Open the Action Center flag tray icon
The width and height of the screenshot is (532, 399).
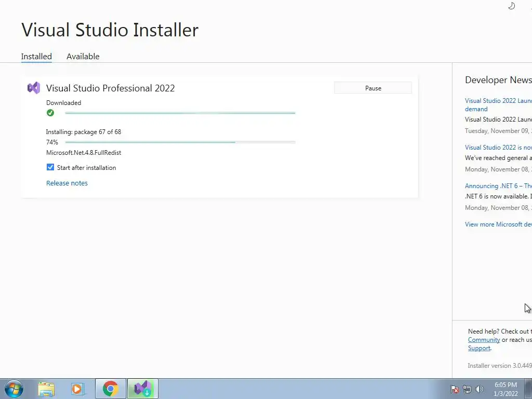[x=455, y=389]
